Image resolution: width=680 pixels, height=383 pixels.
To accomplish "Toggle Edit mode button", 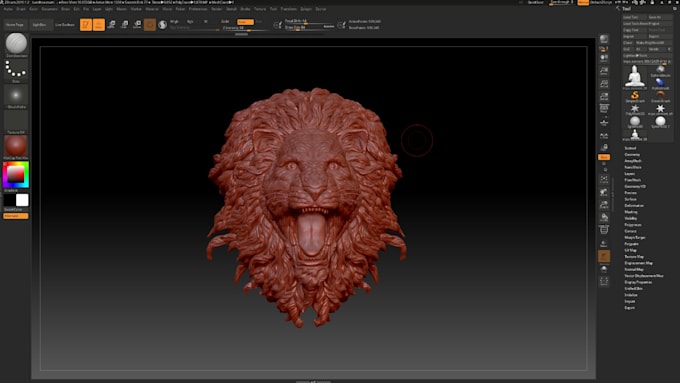I will point(86,25).
